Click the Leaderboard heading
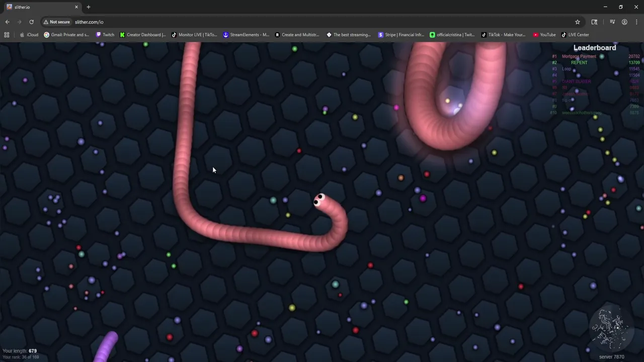The width and height of the screenshot is (644, 362). coord(595,48)
